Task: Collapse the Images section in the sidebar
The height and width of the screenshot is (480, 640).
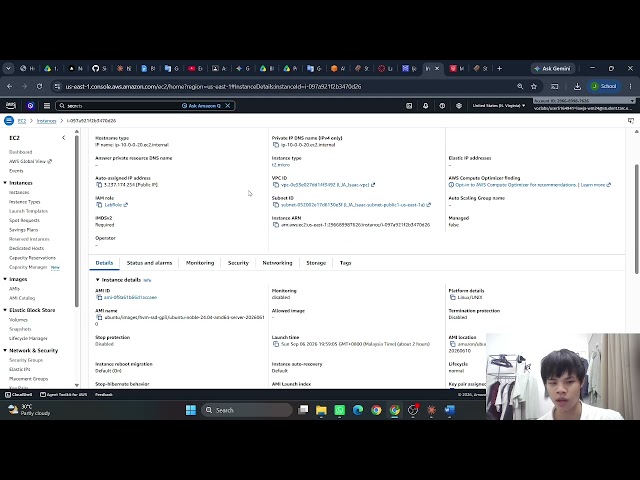Action: point(5,279)
